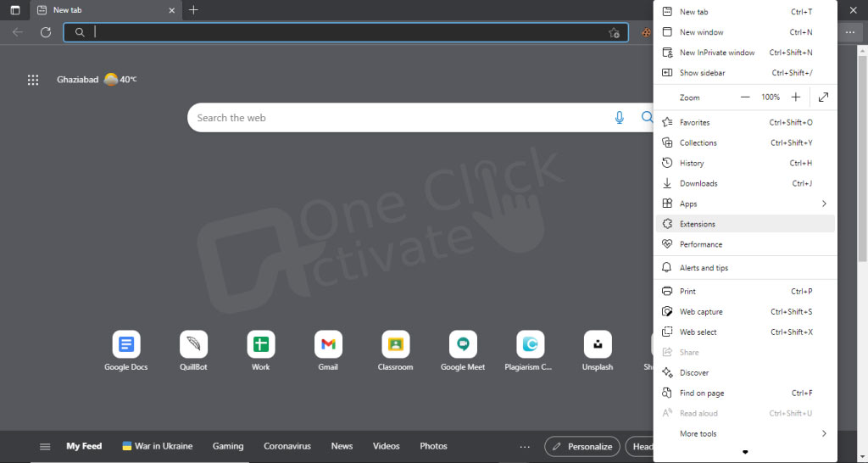Click the Ghaziabad weather widget icon
The image size is (868, 463).
tap(111, 79)
